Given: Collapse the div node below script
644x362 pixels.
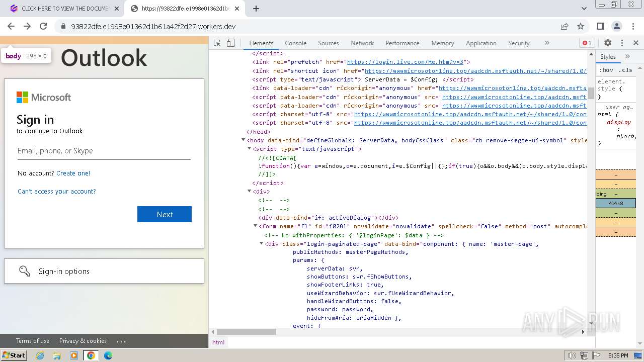Looking at the screenshot, I should [x=250, y=191].
